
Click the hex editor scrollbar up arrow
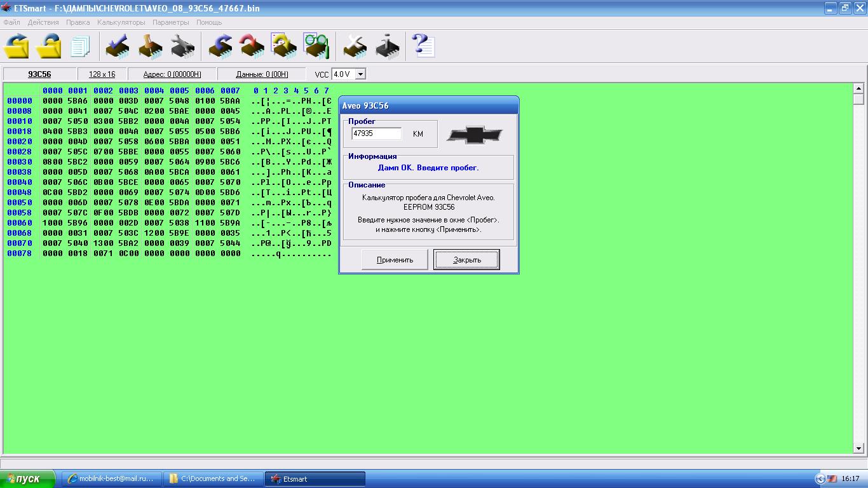[x=858, y=88]
